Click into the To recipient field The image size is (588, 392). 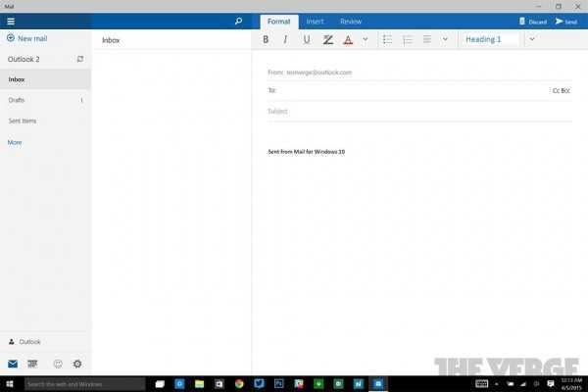point(407,90)
